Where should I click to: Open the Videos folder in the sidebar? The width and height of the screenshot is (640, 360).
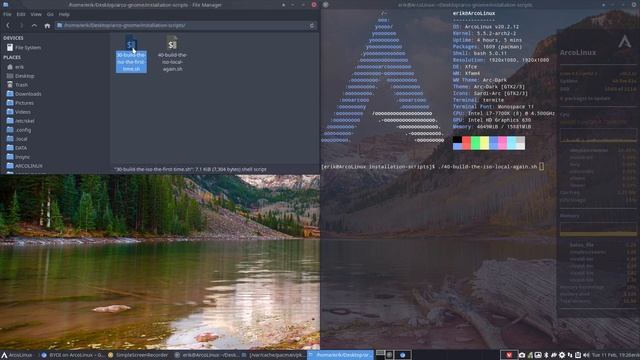click(19, 112)
